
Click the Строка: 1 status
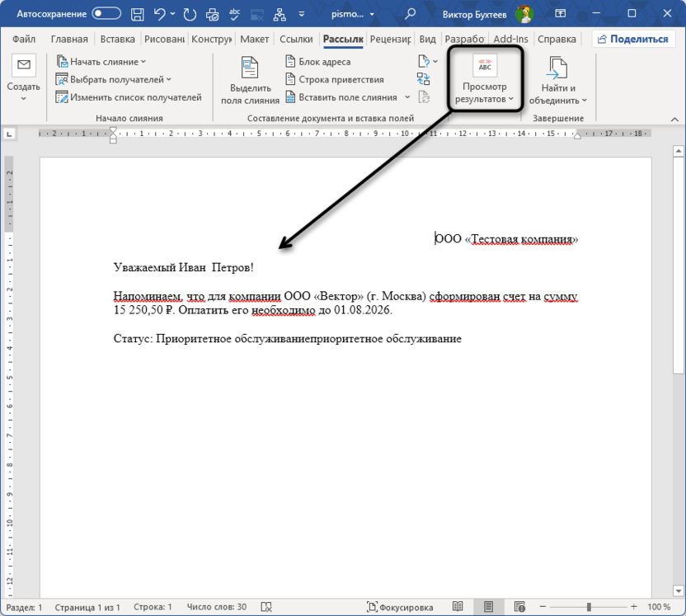click(x=153, y=607)
